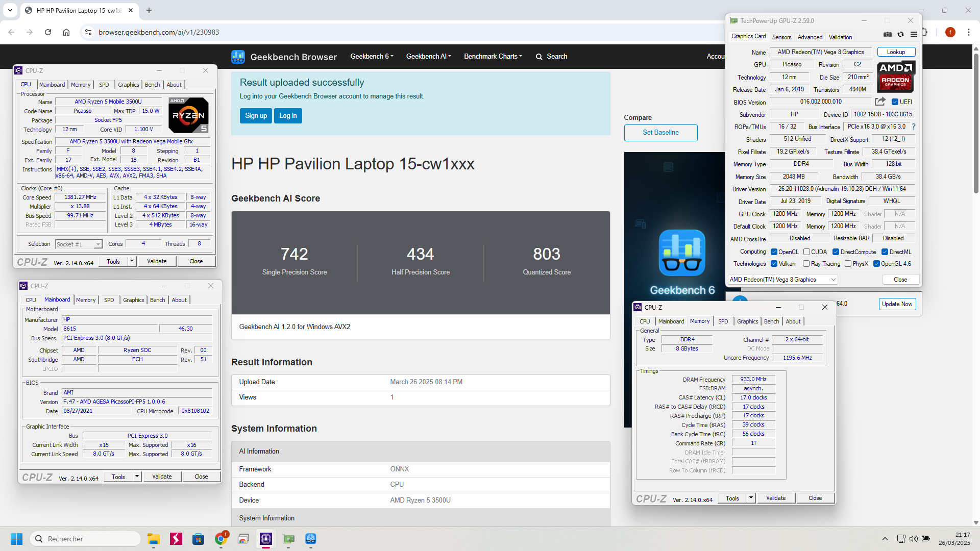Open the Windows Start menu
Viewport: 980px width, 551px height.
[16, 539]
